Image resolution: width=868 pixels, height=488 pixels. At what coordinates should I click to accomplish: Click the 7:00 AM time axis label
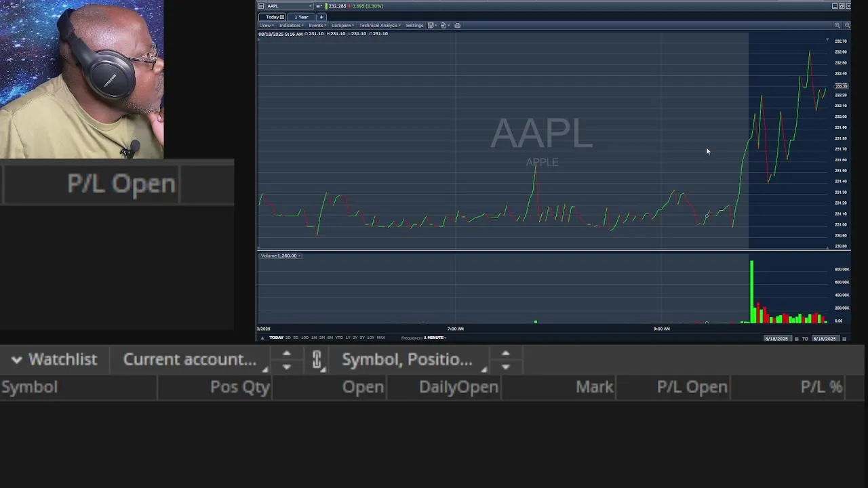[x=455, y=329]
